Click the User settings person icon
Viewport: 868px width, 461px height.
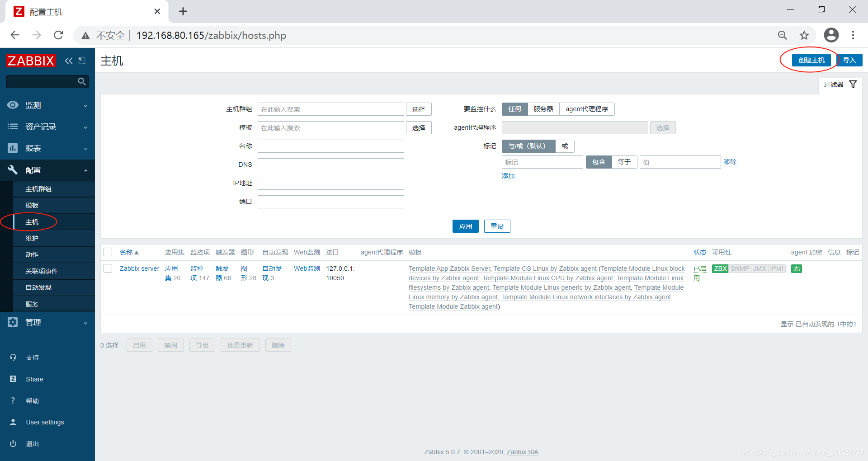click(13, 422)
